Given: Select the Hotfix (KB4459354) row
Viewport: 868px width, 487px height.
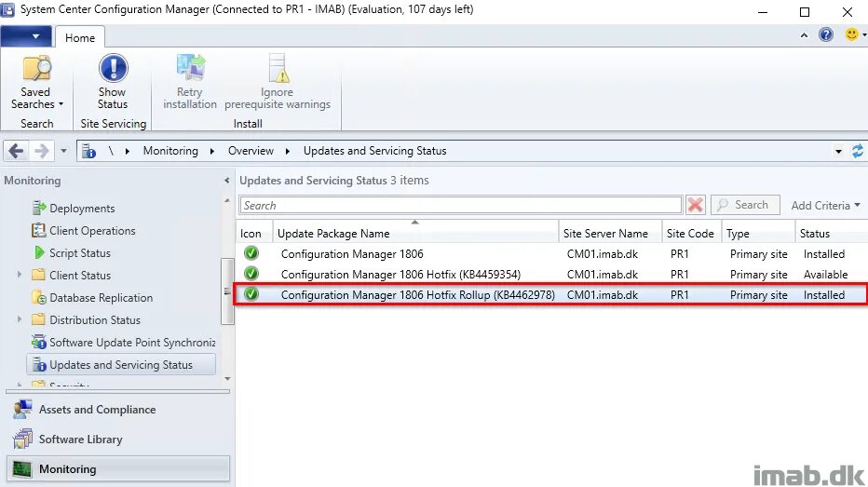Looking at the screenshot, I should [551, 275].
